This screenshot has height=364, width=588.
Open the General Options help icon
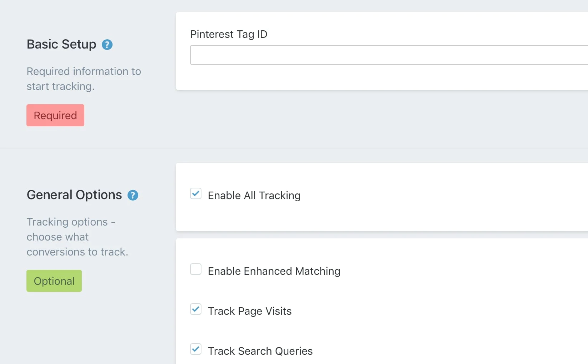[x=133, y=195]
